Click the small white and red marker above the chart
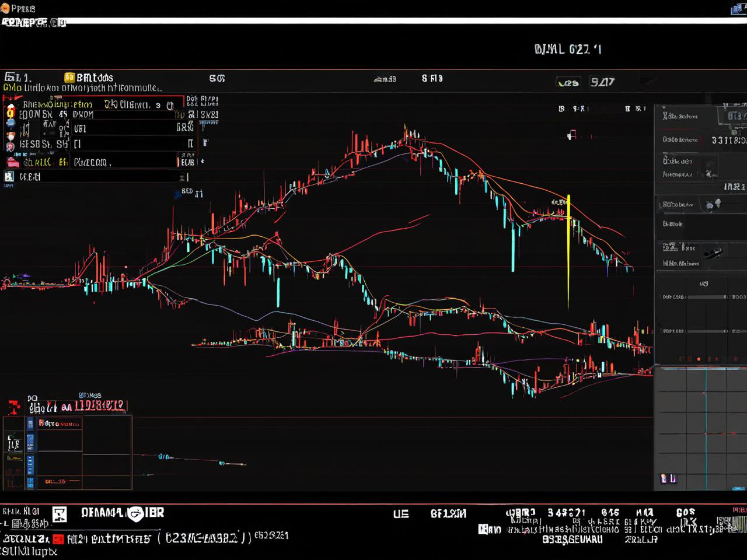747x560 pixels. (x=571, y=135)
